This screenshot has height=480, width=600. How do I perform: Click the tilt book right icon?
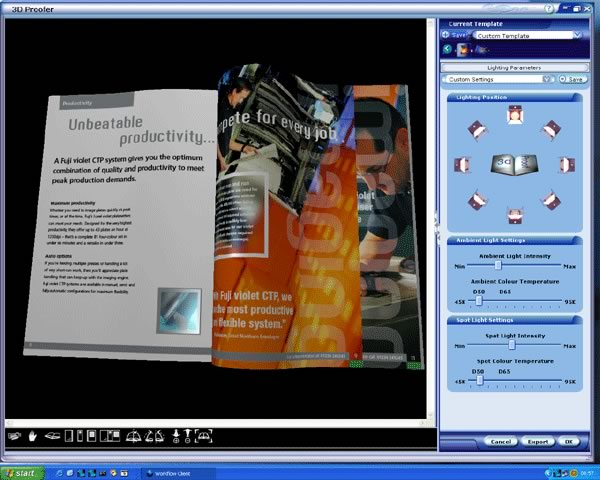click(x=160, y=436)
